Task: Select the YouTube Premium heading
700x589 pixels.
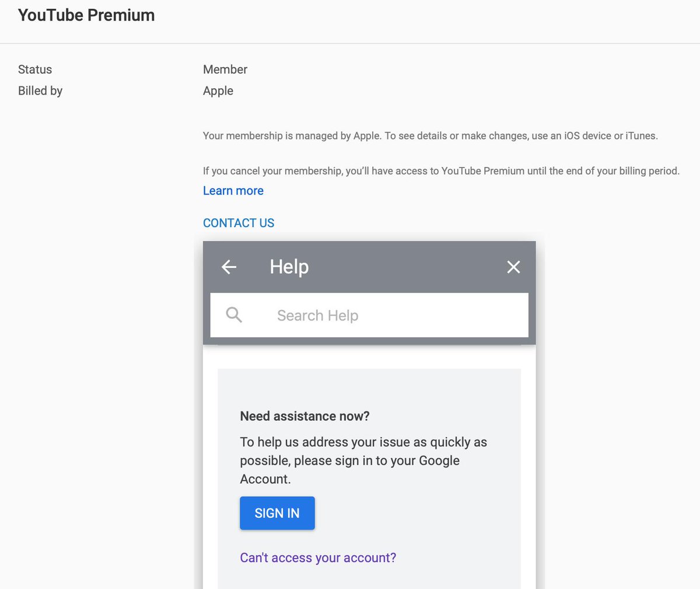Action: 86,15
